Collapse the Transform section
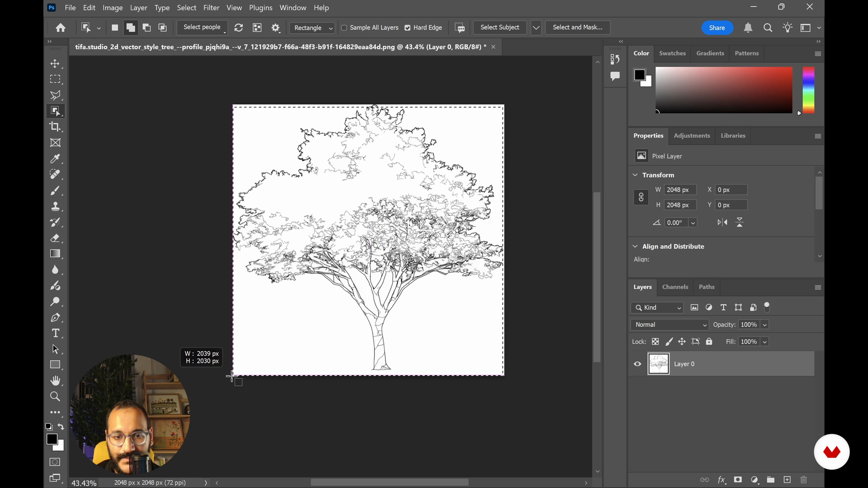The image size is (868, 488). pos(635,175)
